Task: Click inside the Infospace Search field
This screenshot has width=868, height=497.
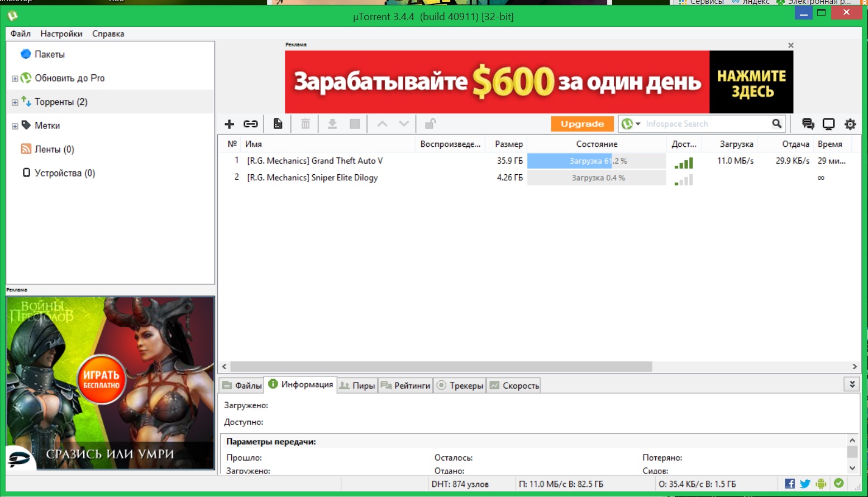Action: 706,124
